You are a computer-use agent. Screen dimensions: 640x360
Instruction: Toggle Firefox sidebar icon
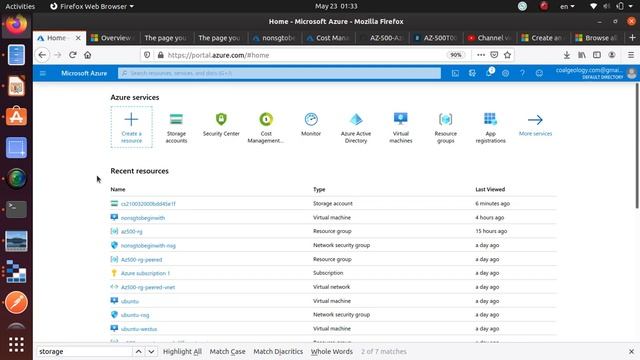point(597,55)
